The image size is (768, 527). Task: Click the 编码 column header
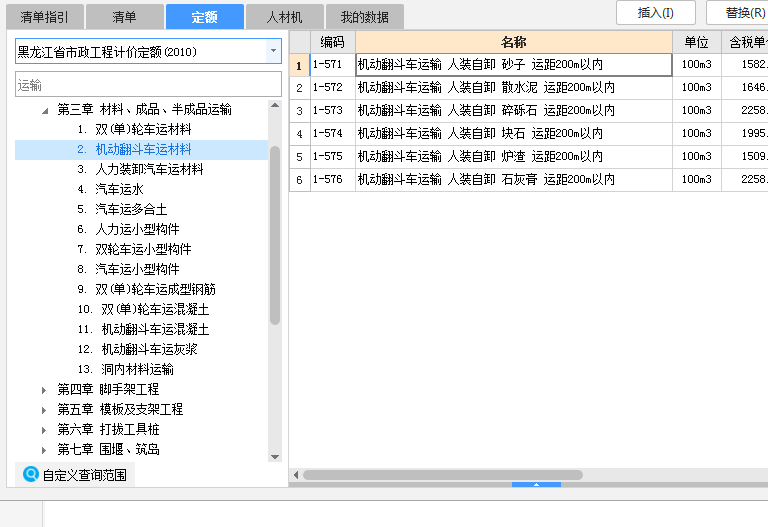pos(333,42)
